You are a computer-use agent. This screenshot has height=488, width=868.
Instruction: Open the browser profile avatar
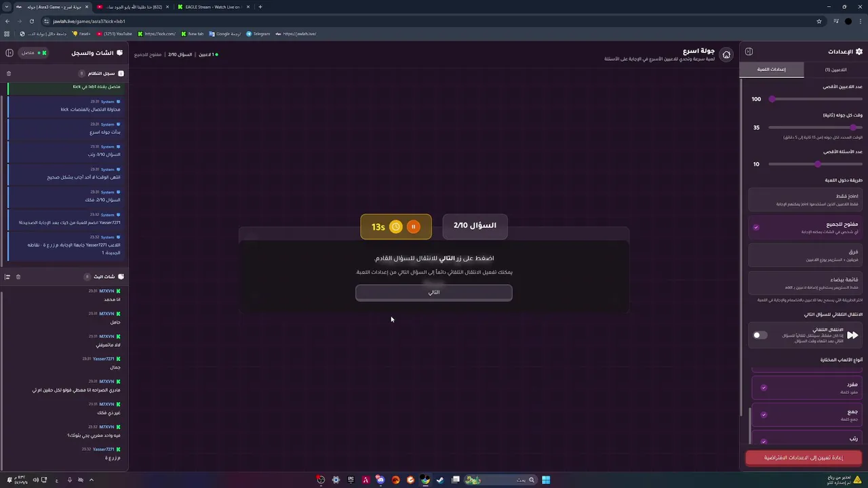(x=848, y=21)
